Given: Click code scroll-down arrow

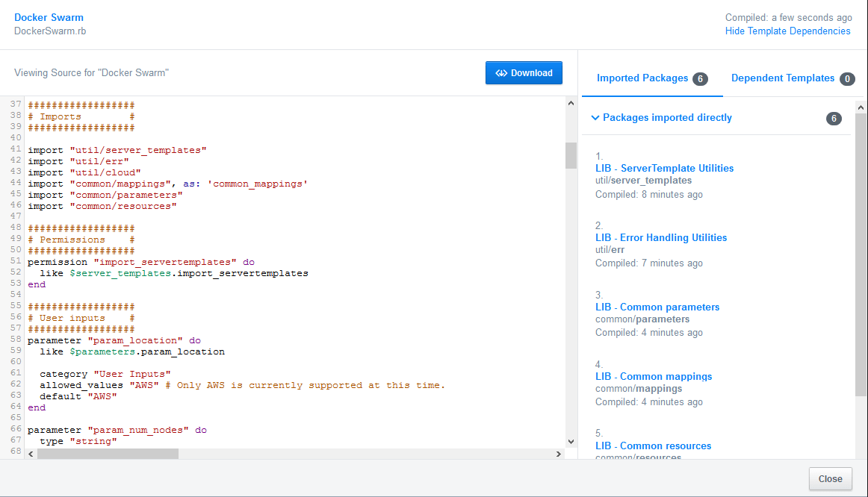Looking at the screenshot, I should click(x=571, y=441).
